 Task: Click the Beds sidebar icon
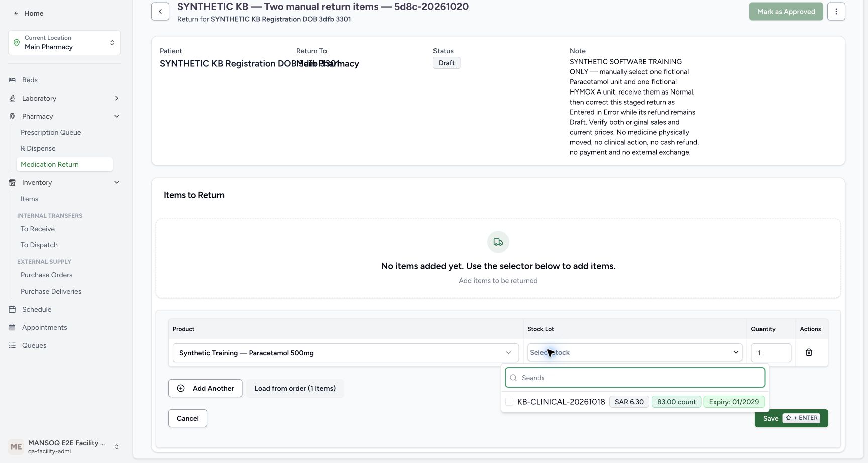click(x=12, y=80)
